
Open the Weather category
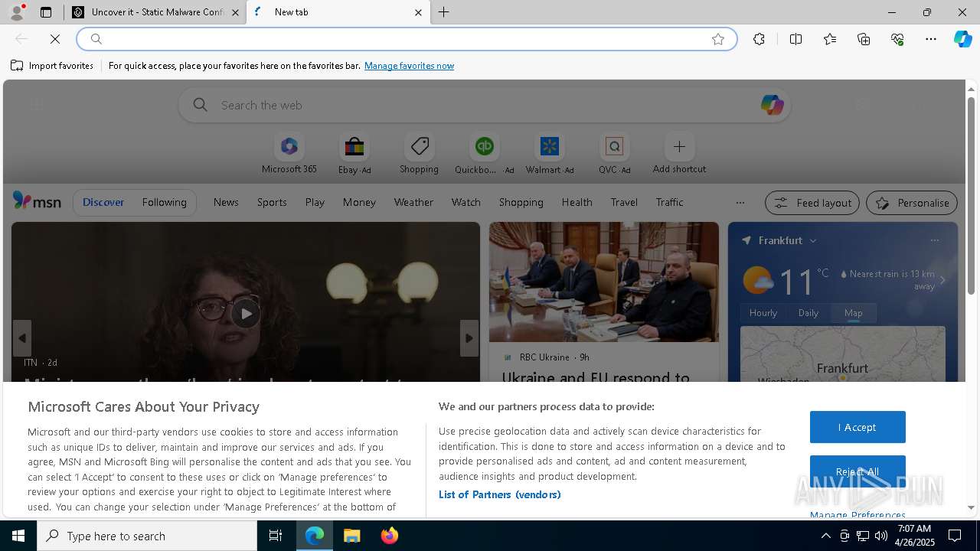point(413,202)
